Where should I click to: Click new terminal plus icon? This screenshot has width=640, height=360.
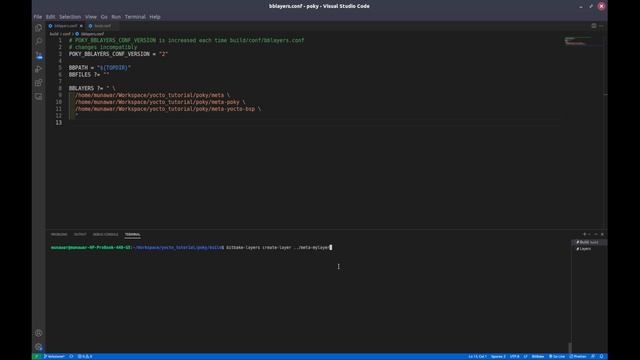pyautogui.click(x=584, y=234)
